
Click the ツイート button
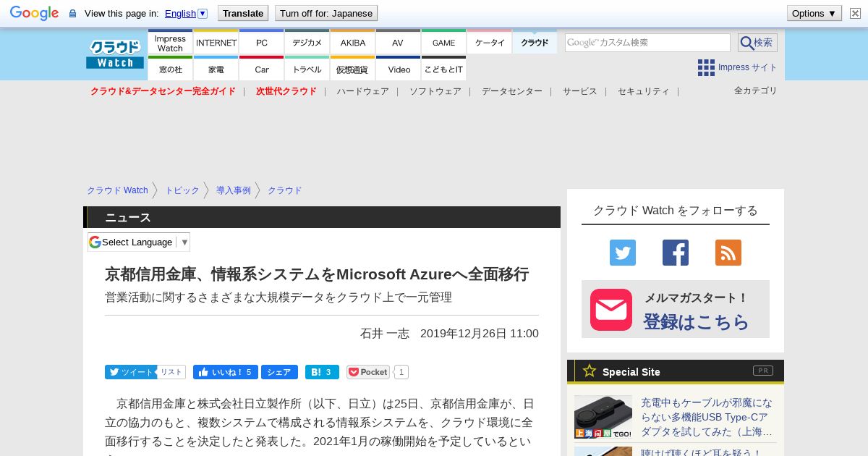[x=130, y=372]
